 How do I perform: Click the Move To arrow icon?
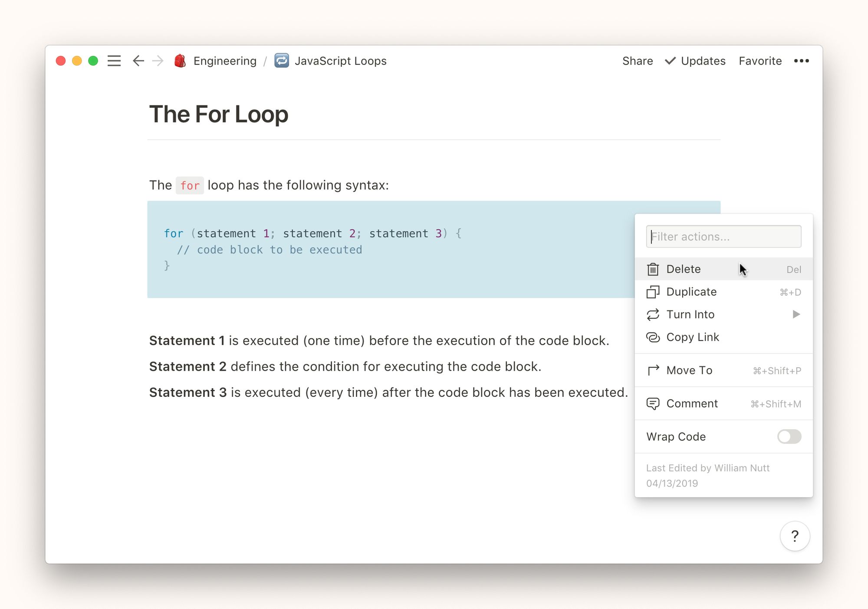pyautogui.click(x=653, y=370)
